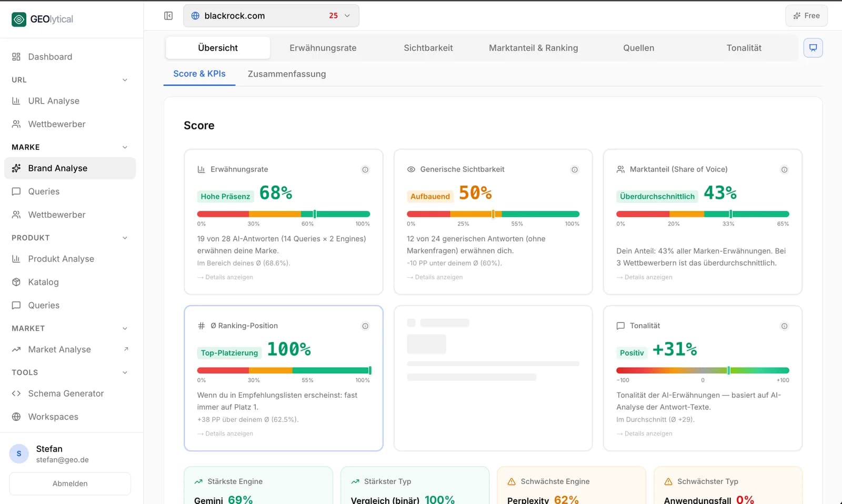Viewport: 842px width, 504px height.
Task: Click the Abmelden button
Action: (70, 483)
